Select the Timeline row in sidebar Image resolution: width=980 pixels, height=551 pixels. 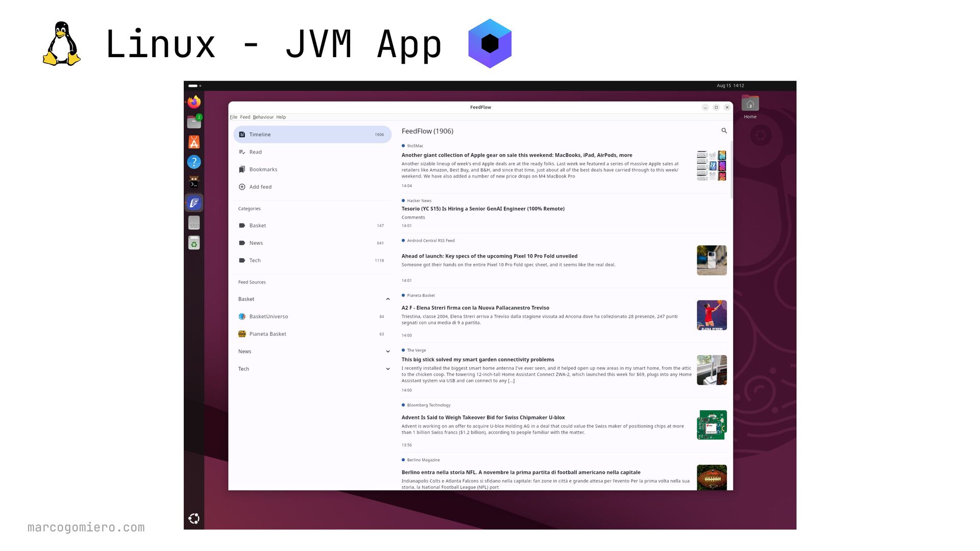312,135
